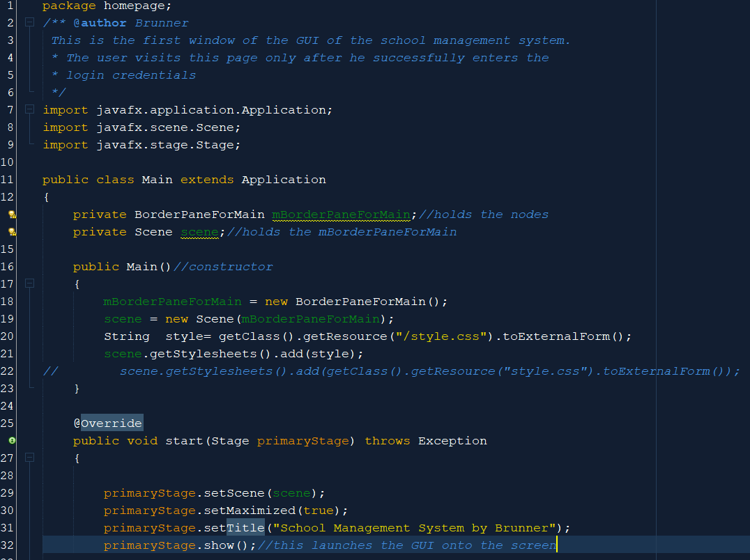The width and height of the screenshot is (750, 560).
Task: Click the highlighted 'Title' in setTitle
Action: coord(245,527)
